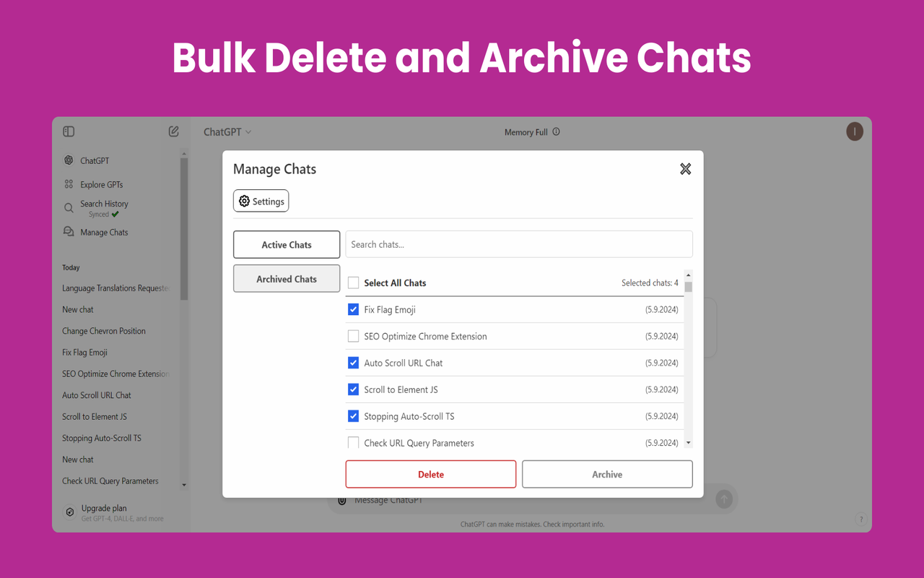Image resolution: width=924 pixels, height=578 pixels.
Task: Click the dialog chat list scroll-down arrow
Action: point(689,443)
